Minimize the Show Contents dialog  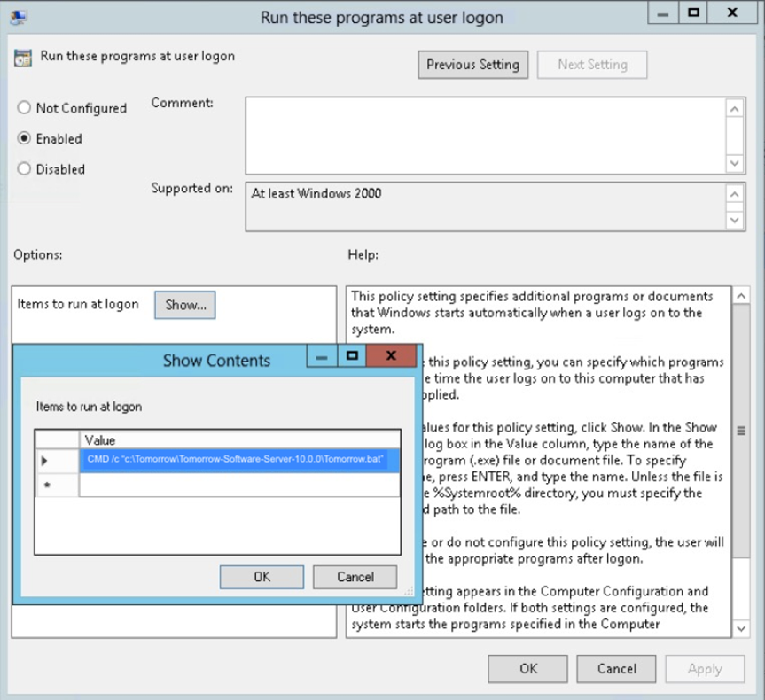coord(320,356)
